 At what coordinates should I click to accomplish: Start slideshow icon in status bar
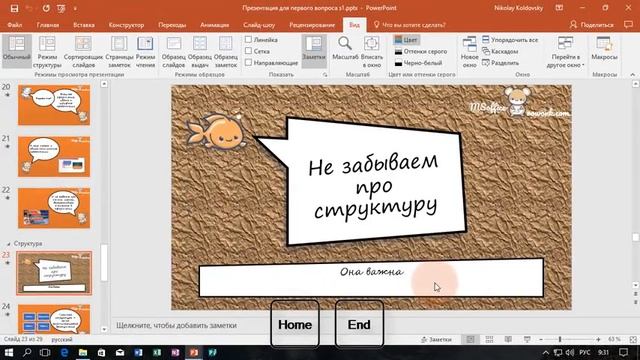[x=527, y=339]
